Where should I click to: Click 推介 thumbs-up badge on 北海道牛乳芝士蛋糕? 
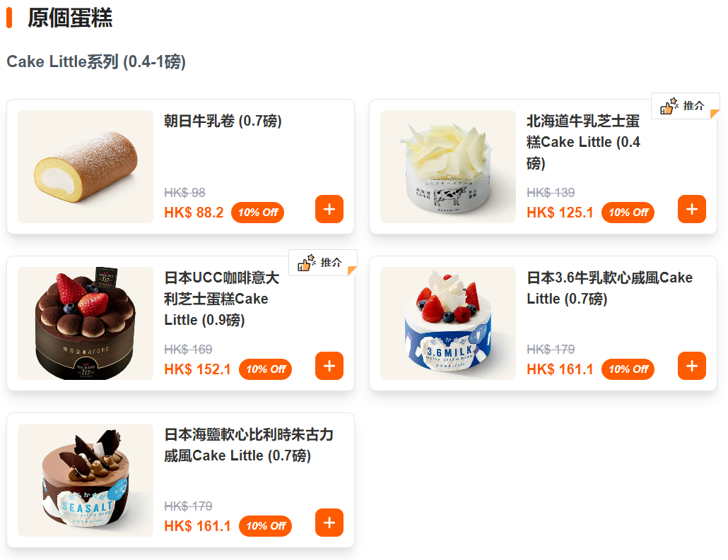tap(686, 106)
